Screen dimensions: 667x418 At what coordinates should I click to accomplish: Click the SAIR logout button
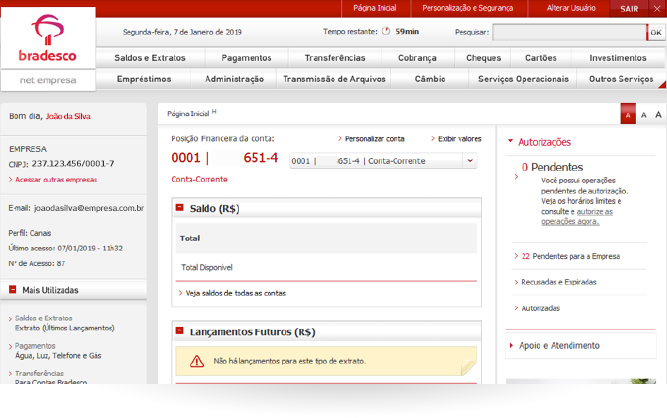click(629, 7)
